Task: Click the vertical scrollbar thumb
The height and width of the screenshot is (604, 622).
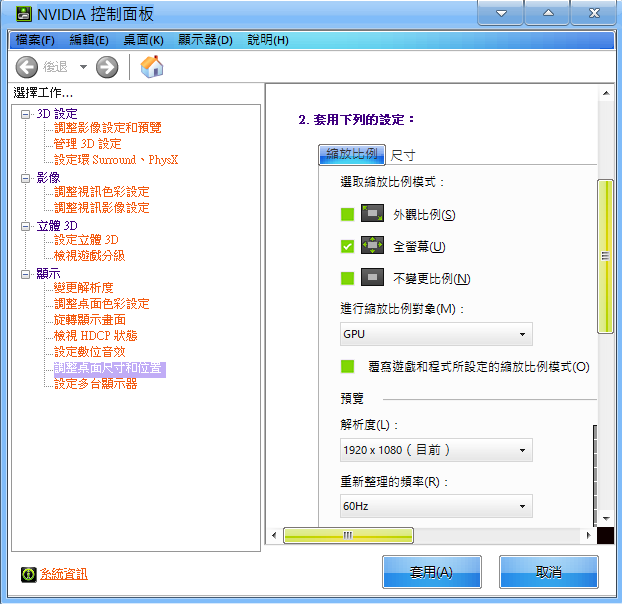Action: [x=606, y=257]
